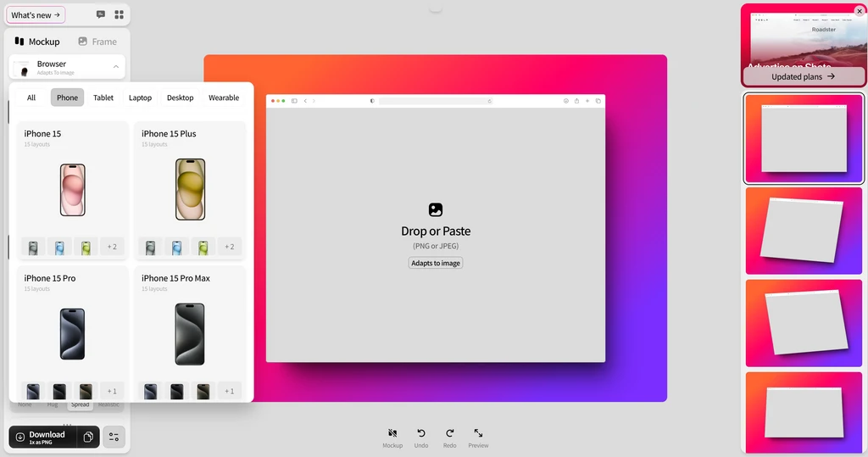Open the fullscreen Preview
This screenshot has height=457, width=868.
click(478, 433)
